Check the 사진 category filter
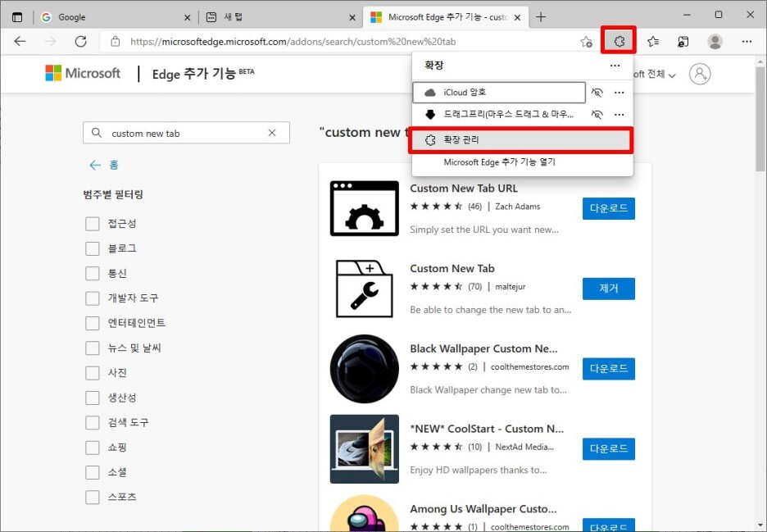Image resolution: width=767 pixels, height=532 pixels. 93,373
